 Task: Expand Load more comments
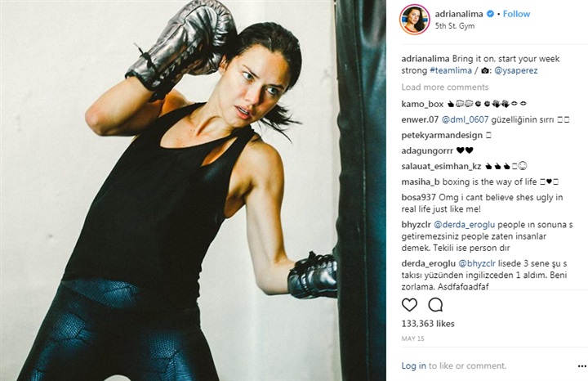[445, 87]
